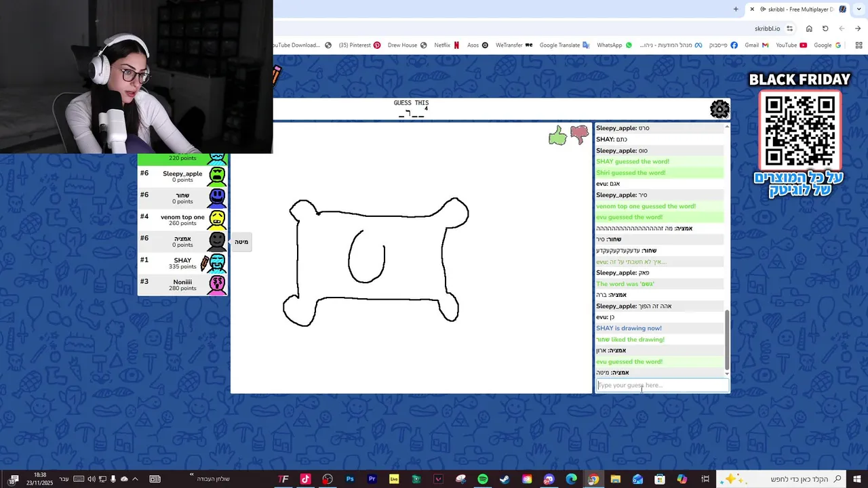Open the clock showing 18:38
Viewport: 868px width, 488px height.
coord(40,479)
